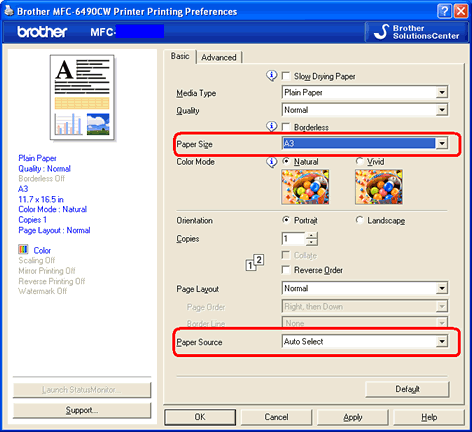Screen dimensions: 472x432
Task: Click the printer icon in title bar
Action: tap(9, 11)
